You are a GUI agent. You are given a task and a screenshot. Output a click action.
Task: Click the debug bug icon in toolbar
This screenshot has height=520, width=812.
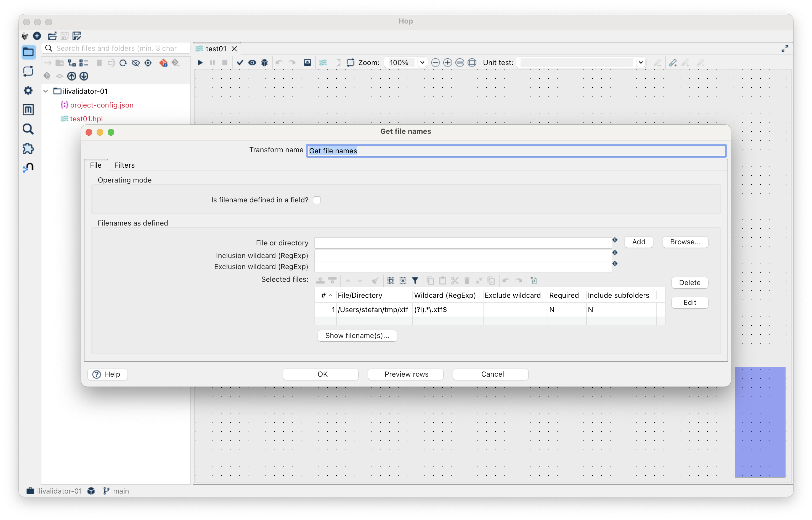point(265,63)
